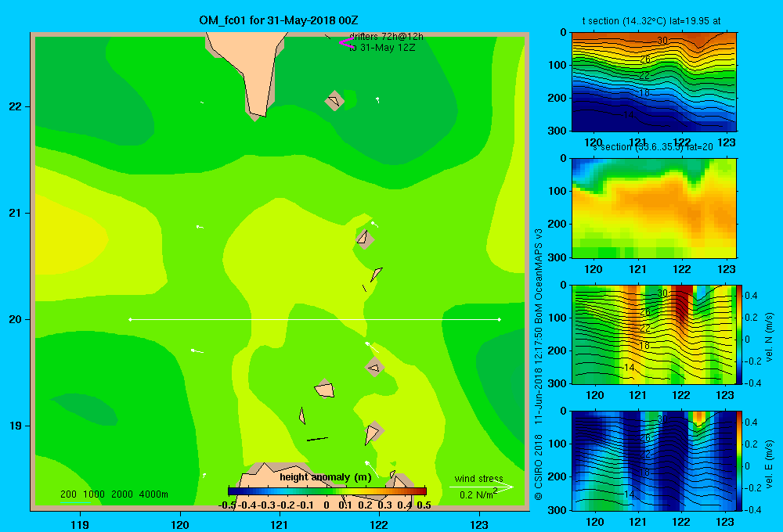Click the '0.5' tick ending height anomaly bar
783x532 pixels.
point(424,505)
